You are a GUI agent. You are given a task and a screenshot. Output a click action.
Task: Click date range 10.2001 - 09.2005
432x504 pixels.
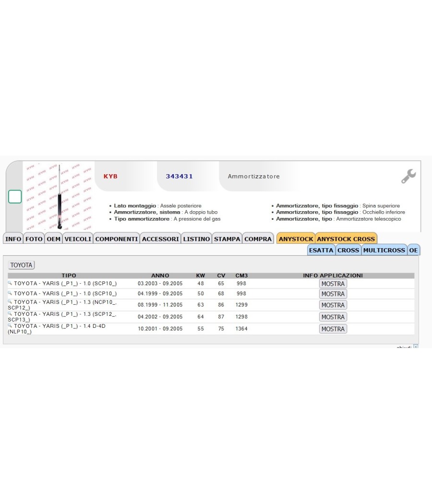(160, 328)
